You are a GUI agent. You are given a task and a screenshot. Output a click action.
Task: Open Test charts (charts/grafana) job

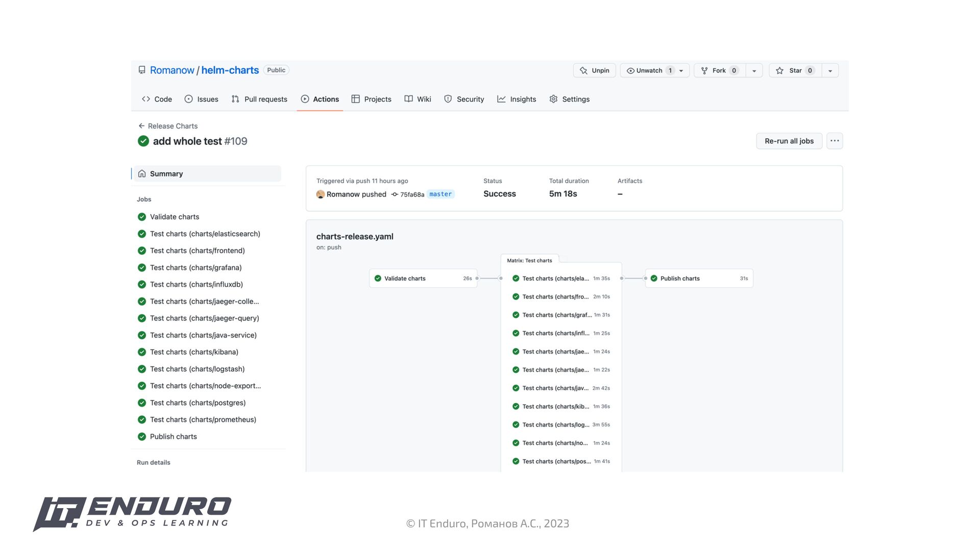[195, 267]
